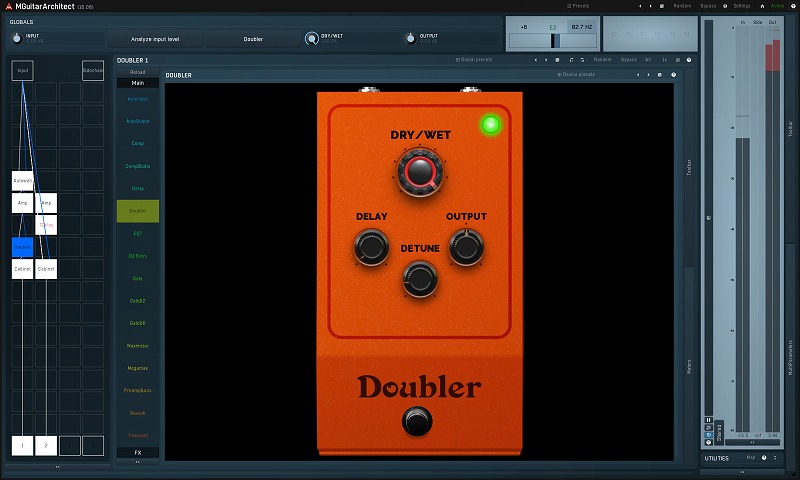Click the Doubler pedal footswitch
The image size is (800, 480).
tap(419, 421)
